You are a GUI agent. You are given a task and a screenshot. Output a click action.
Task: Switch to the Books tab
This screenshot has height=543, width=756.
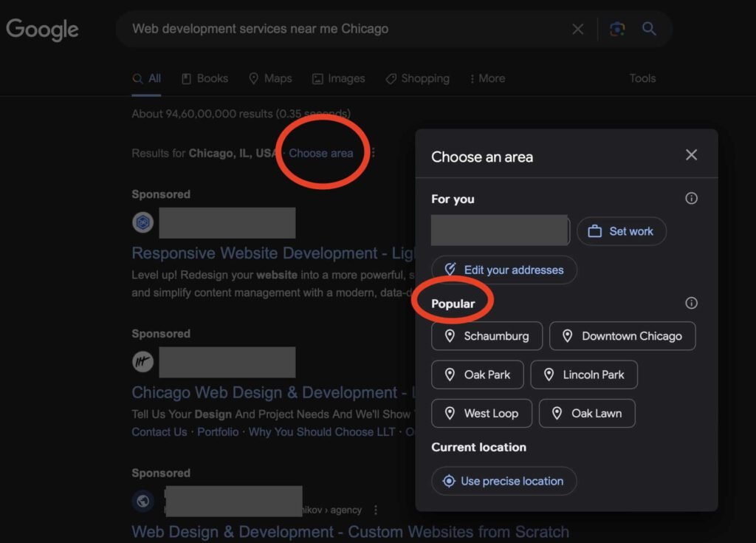coord(205,78)
